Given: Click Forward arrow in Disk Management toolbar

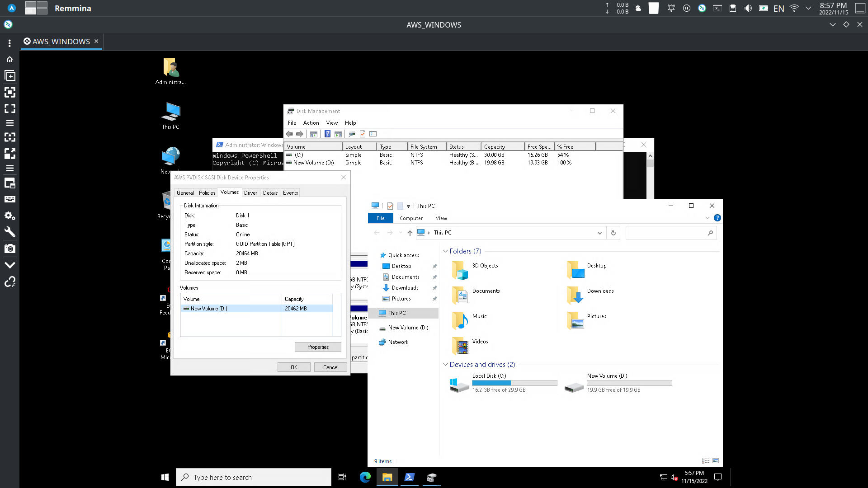Looking at the screenshot, I should pos(300,134).
